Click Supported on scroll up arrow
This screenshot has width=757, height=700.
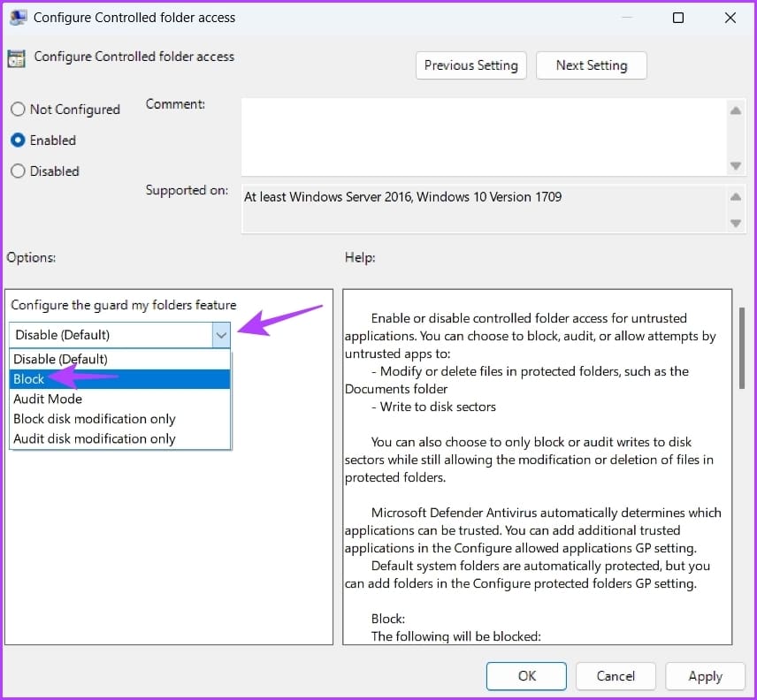735,196
